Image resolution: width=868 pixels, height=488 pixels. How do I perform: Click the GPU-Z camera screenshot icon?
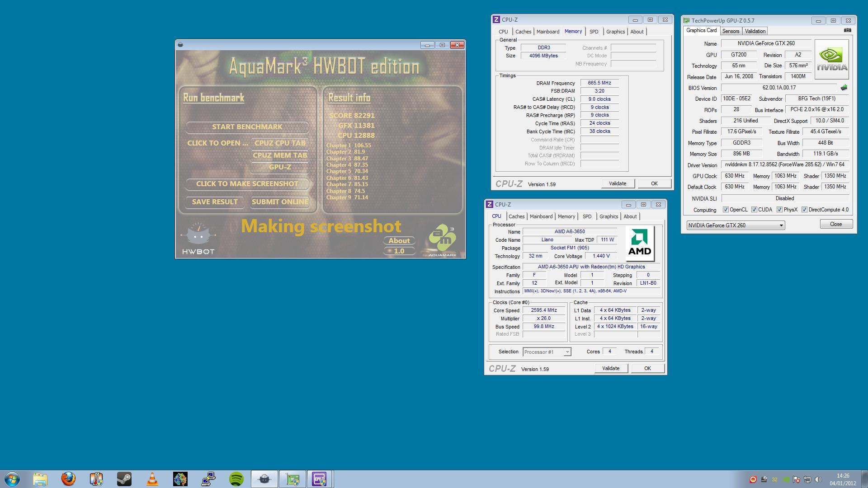click(x=848, y=30)
